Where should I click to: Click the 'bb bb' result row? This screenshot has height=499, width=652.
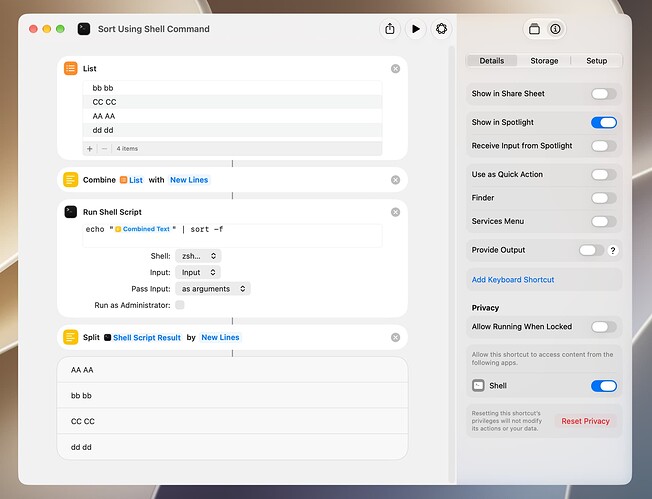click(x=232, y=395)
